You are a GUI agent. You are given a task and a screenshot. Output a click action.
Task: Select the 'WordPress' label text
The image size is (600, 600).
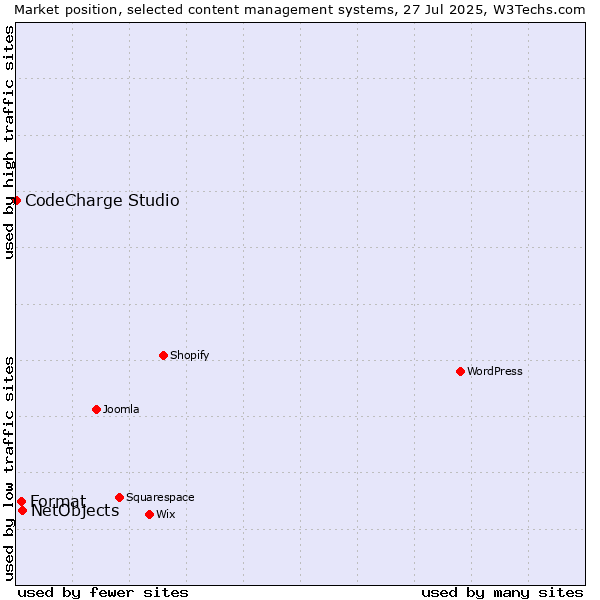click(494, 371)
